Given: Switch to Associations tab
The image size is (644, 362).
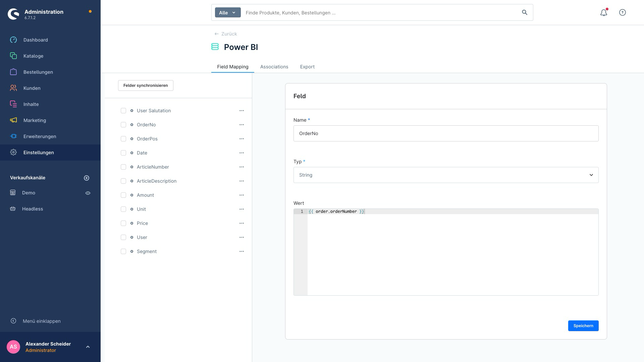Looking at the screenshot, I should tap(274, 67).
